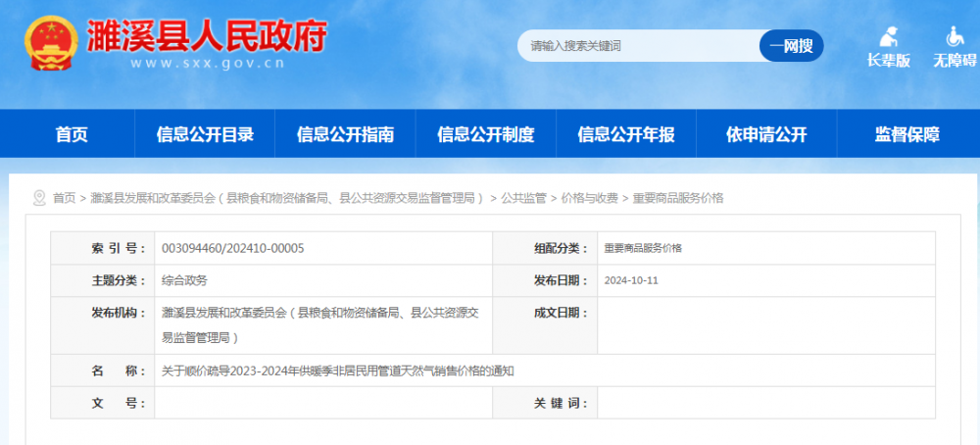Click the 综合政务 topic category value
The image size is (980, 445).
(x=184, y=280)
